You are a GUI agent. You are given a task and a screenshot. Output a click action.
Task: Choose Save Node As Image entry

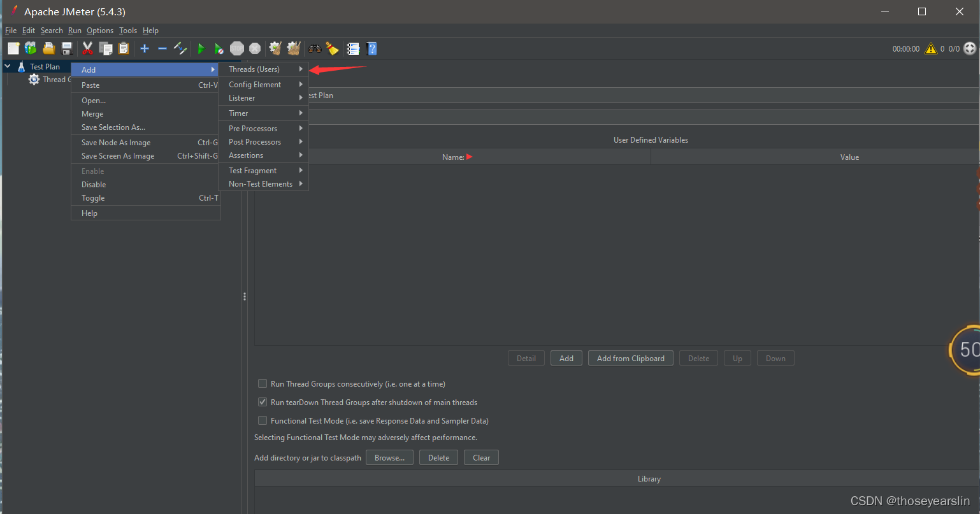pos(146,143)
